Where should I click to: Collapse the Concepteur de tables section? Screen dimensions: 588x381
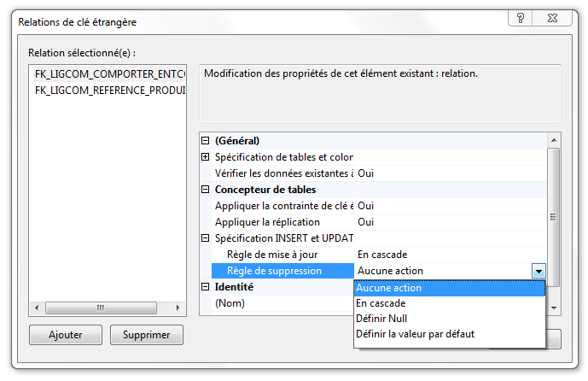[x=205, y=190]
